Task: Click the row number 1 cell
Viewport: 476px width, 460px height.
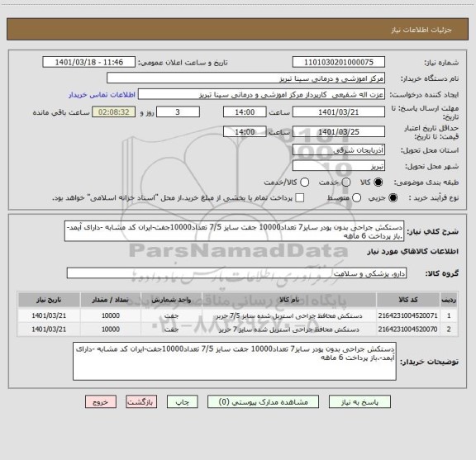Action: pos(449,315)
